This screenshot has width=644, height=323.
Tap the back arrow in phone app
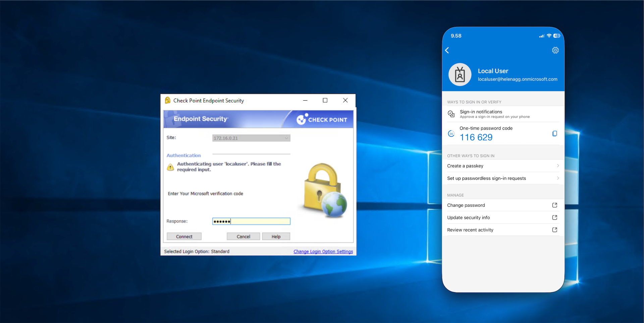pos(447,50)
